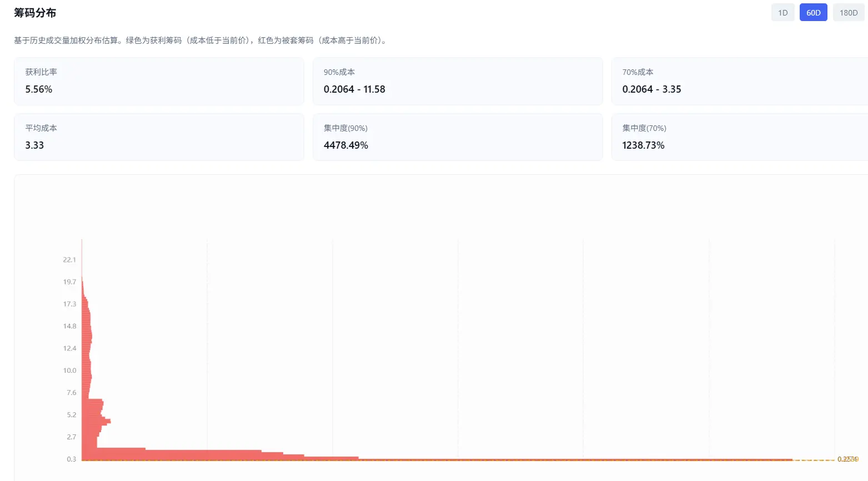Click the 17.3 y-axis label
The image size is (868, 481).
point(69,304)
